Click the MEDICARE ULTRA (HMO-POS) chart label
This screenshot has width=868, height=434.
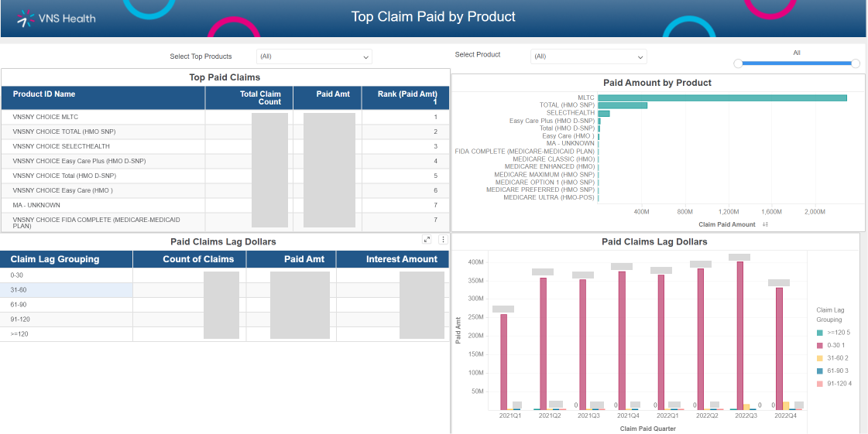549,197
